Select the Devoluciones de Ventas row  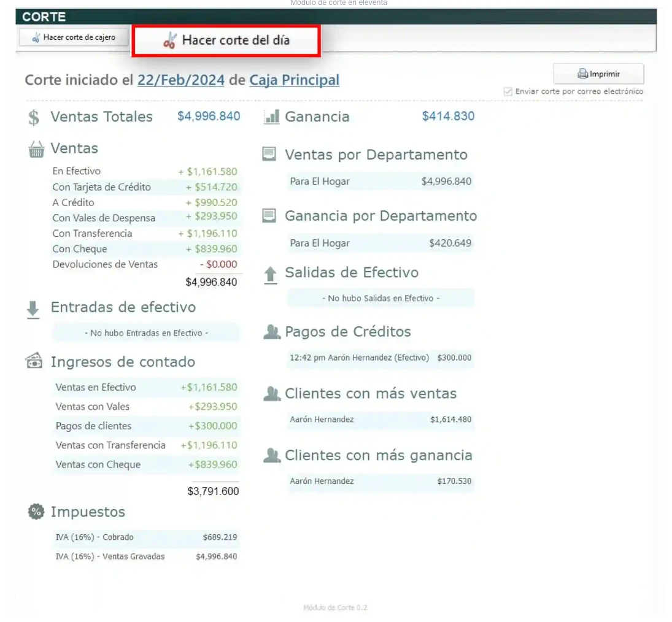point(145,264)
